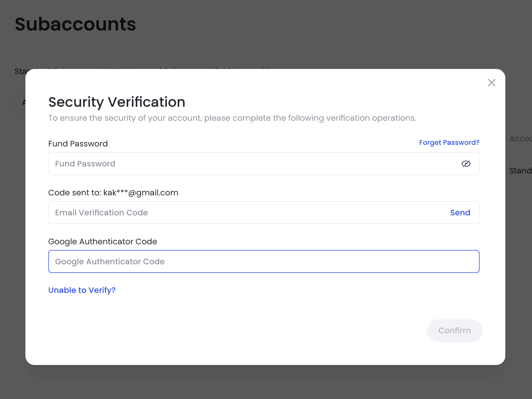Image resolution: width=532 pixels, height=399 pixels.
Task: Click the partially hidden Sta tab at left
Action: [20, 71]
